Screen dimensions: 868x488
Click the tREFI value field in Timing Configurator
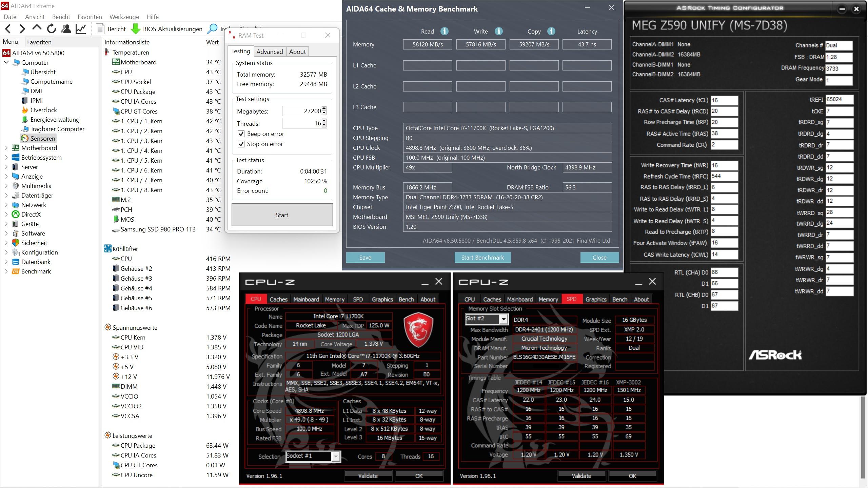(x=839, y=99)
